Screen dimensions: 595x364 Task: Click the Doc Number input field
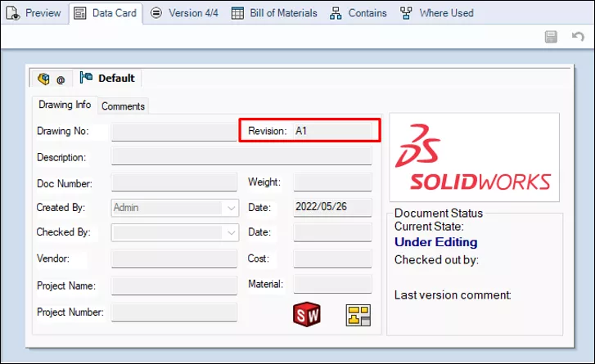pos(174,182)
